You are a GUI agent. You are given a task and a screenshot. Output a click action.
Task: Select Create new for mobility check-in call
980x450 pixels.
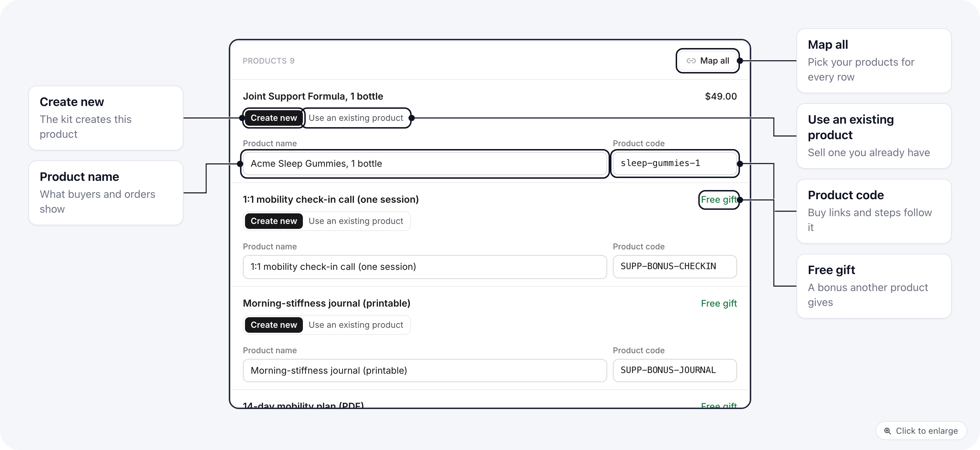(274, 221)
